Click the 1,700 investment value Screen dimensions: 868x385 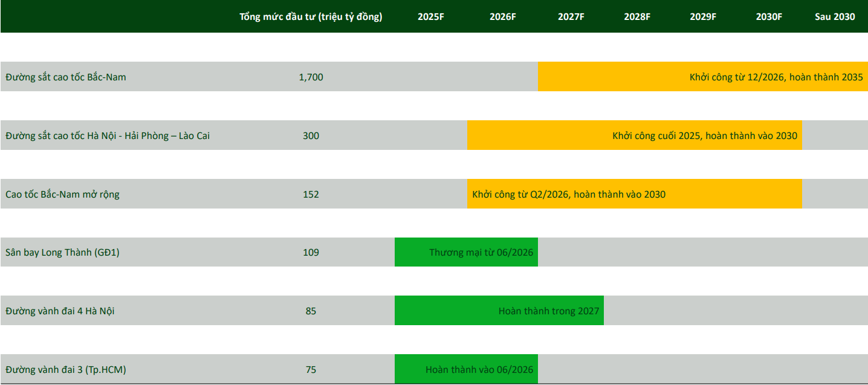(311, 77)
